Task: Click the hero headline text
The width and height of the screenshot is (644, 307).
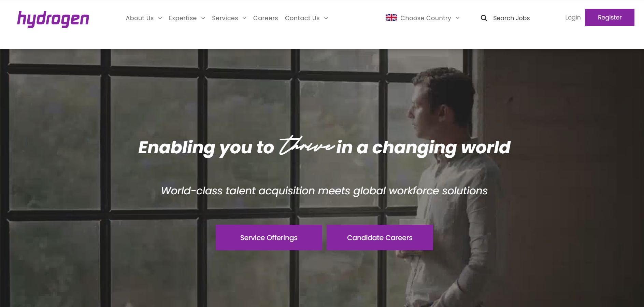Action: (x=324, y=148)
